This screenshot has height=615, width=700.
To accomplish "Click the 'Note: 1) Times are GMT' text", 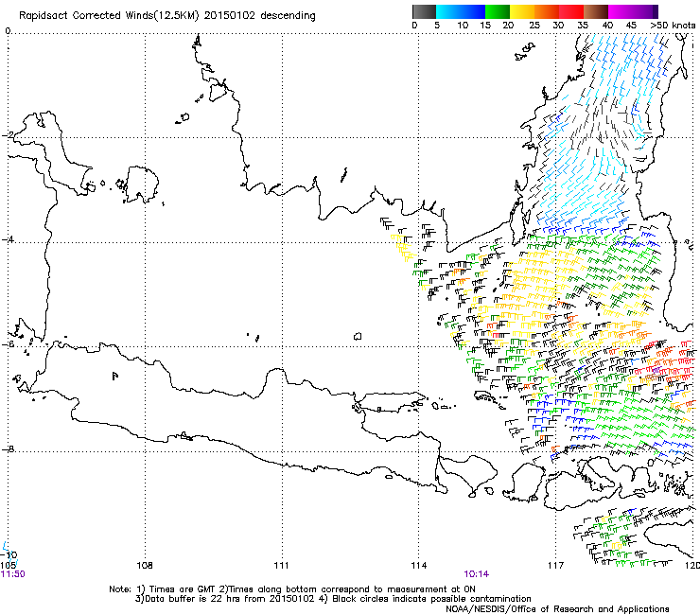I will 163,589.
